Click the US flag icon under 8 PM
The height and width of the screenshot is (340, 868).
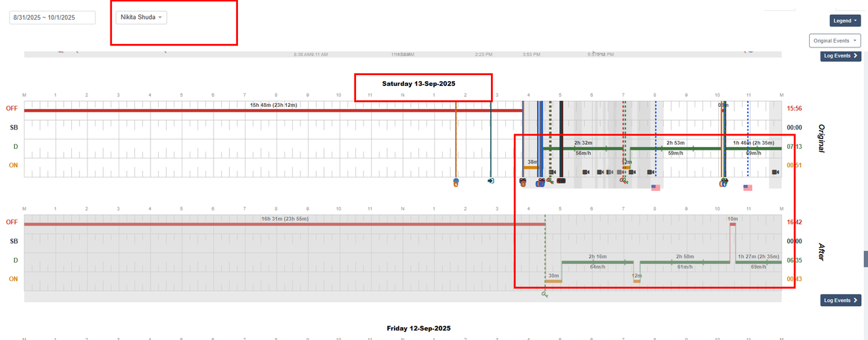(x=656, y=188)
